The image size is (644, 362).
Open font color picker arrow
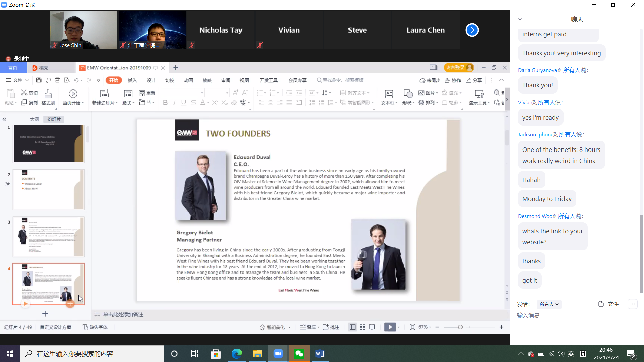(208, 103)
